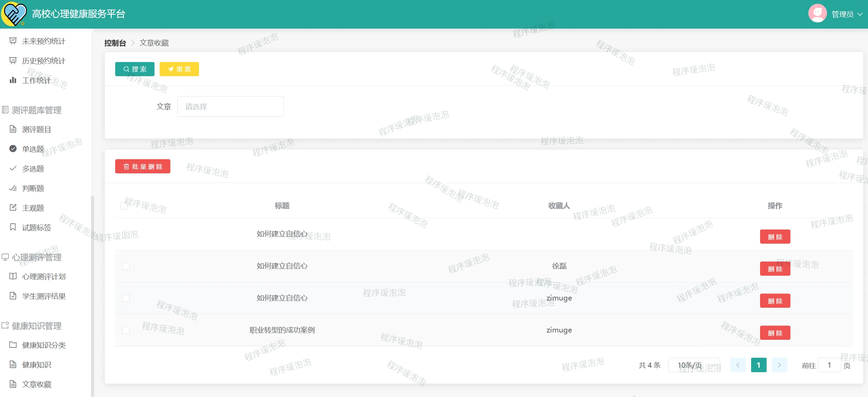Toggle the select-all checkbox in table header
The width and height of the screenshot is (868, 397).
click(x=124, y=206)
